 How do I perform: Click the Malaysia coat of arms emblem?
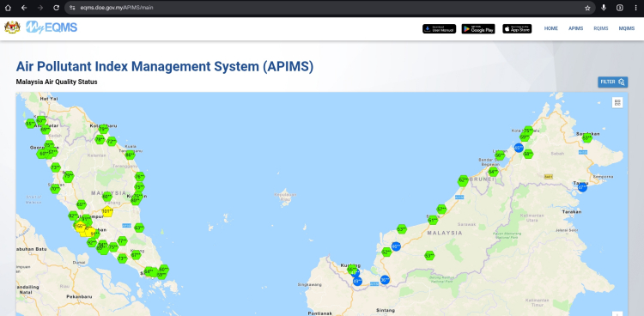(12, 27)
